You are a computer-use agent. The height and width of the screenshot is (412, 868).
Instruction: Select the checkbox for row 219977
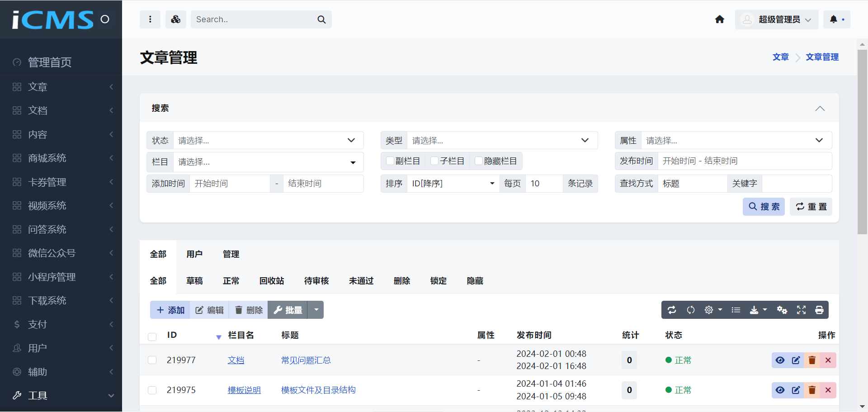[x=152, y=360]
